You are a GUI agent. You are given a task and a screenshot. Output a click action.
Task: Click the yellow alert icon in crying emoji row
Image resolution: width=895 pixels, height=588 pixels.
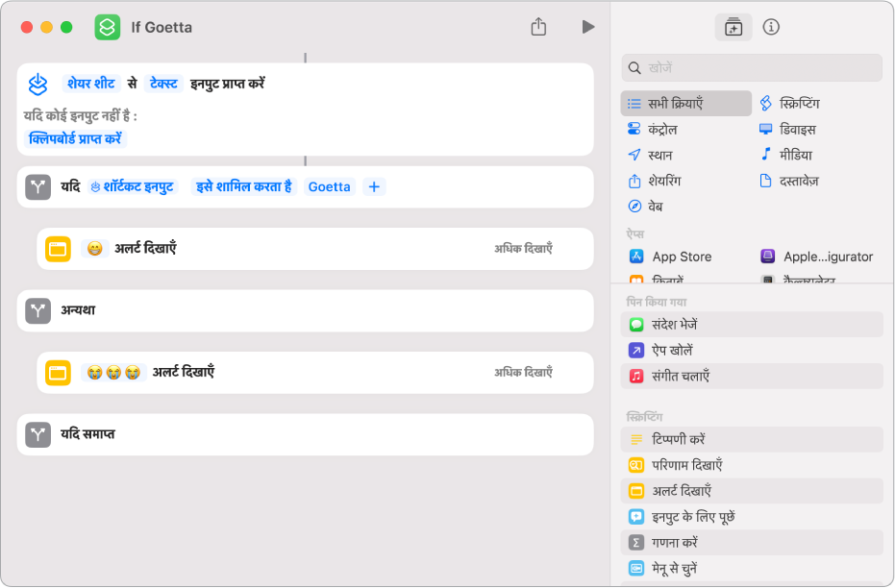coord(58,373)
